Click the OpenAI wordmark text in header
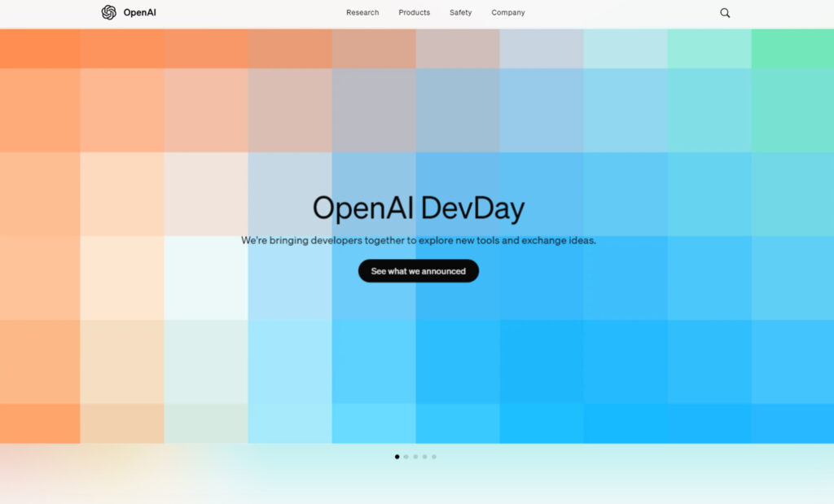This screenshot has width=834, height=504. point(139,13)
